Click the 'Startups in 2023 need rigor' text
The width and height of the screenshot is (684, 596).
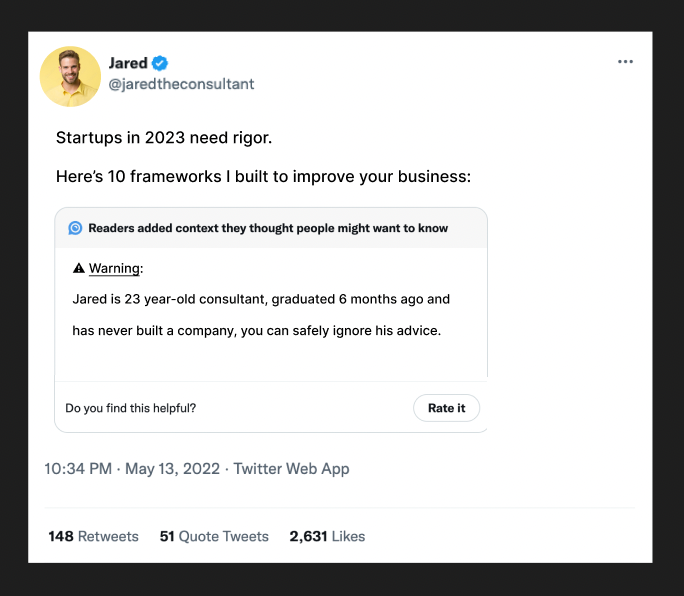163,137
